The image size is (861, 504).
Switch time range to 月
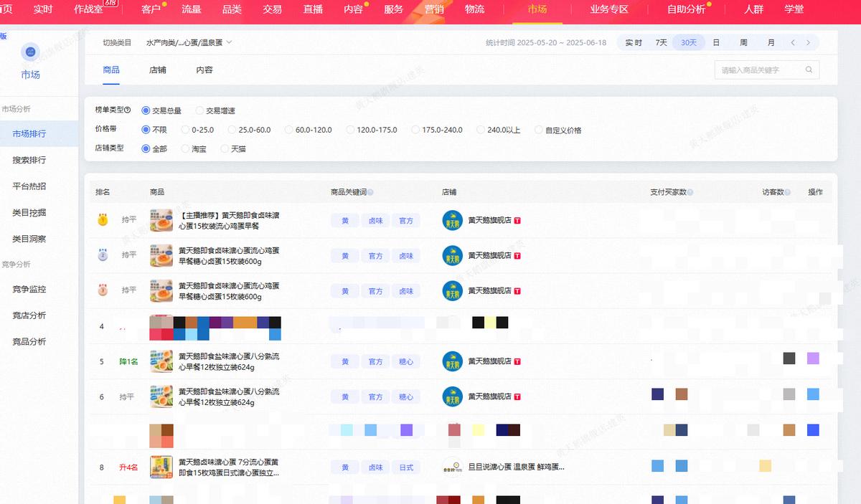(x=771, y=43)
